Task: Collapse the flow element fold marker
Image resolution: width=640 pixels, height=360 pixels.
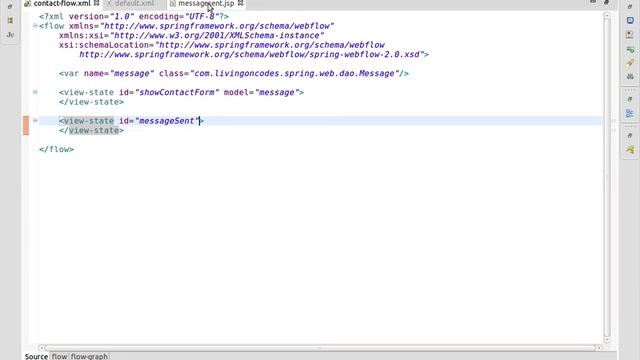Action: [x=35, y=26]
